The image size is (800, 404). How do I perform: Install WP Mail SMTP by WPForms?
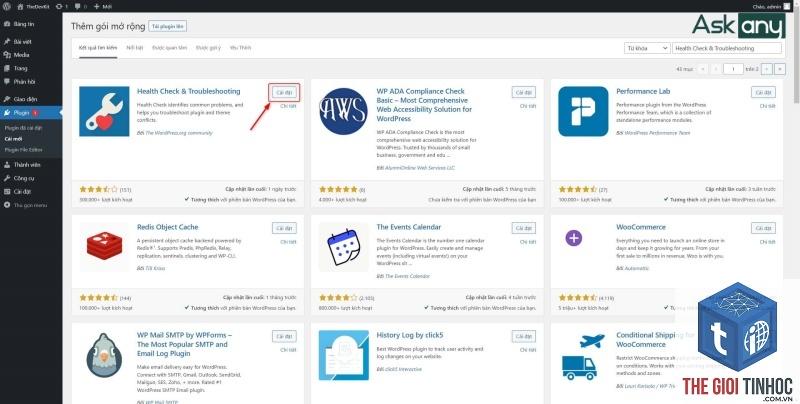[x=284, y=336]
